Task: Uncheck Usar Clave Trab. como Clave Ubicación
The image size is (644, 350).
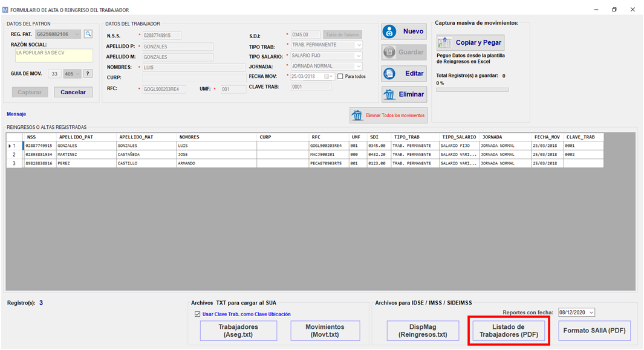Action: click(x=198, y=314)
